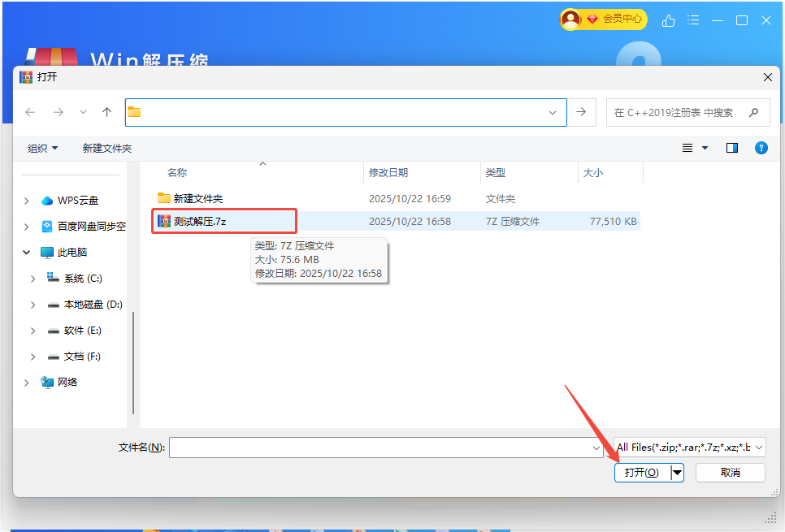The width and height of the screenshot is (785, 532).
Task: Toggle the preview pane icon
Action: click(x=732, y=148)
